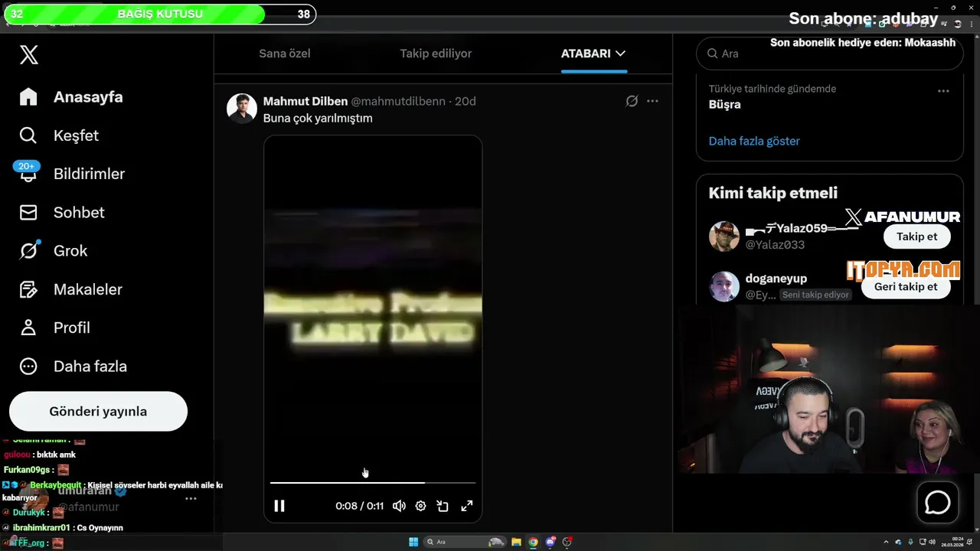The height and width of the screenshot is (551, 980).
Task: Click the doganeyup account name
Action: coord(776,279)
